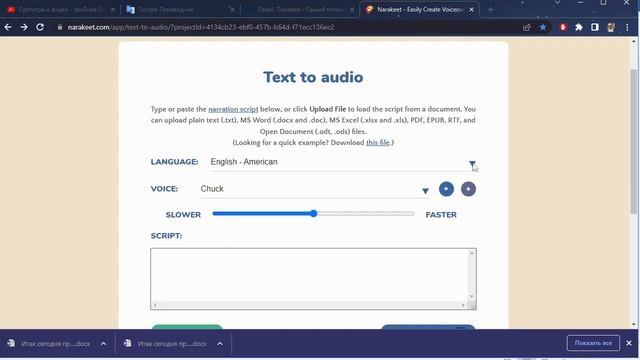Open the Voice dropdown showing Chuck
Screen dimensions: 640x360
pyautogui.click(x=314, y=189)
